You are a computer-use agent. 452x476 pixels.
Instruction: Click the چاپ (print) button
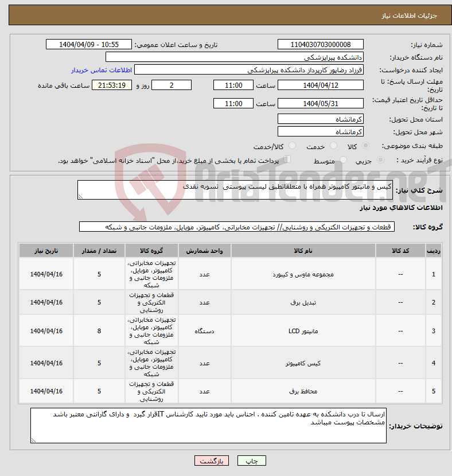pos(251,461)
